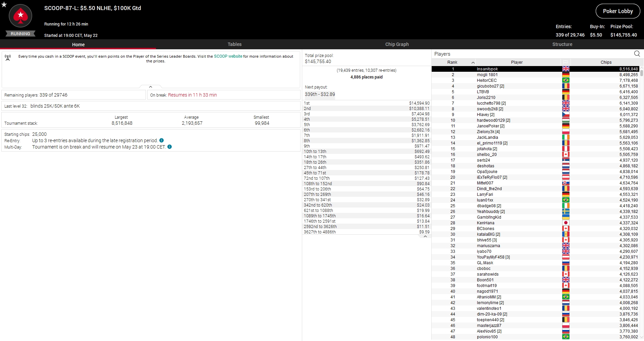Click the Moldova flag for katalaBIG
This screenshot has width=644, height=341.
[x=566, y=234]
